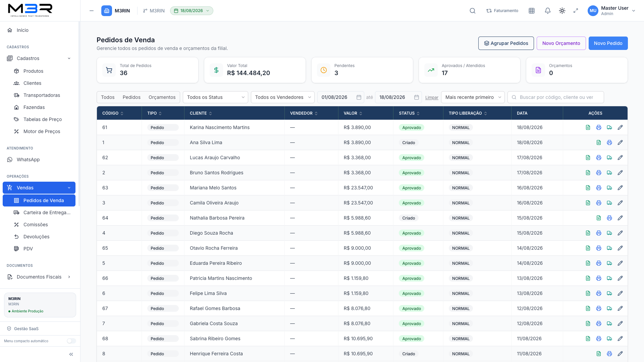The image size is (644, 362).
Task: Click Novo Orçamento button
Action: point(561,43)
